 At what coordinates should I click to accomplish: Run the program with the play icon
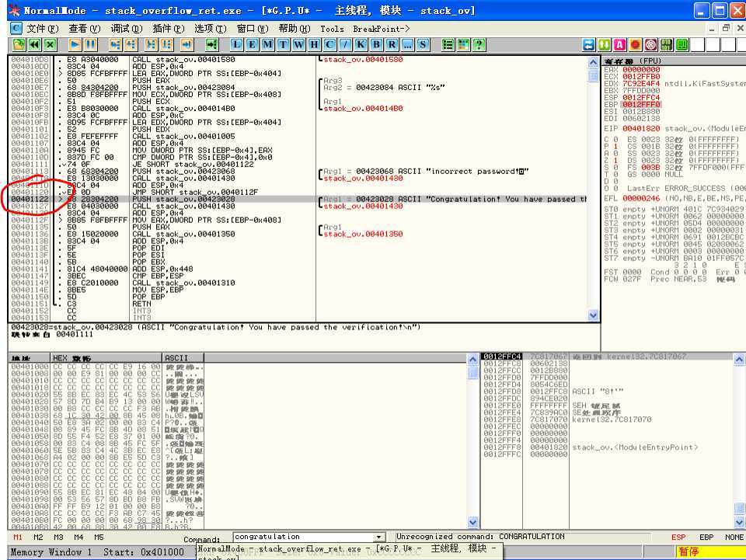click(x=75, y=45)
